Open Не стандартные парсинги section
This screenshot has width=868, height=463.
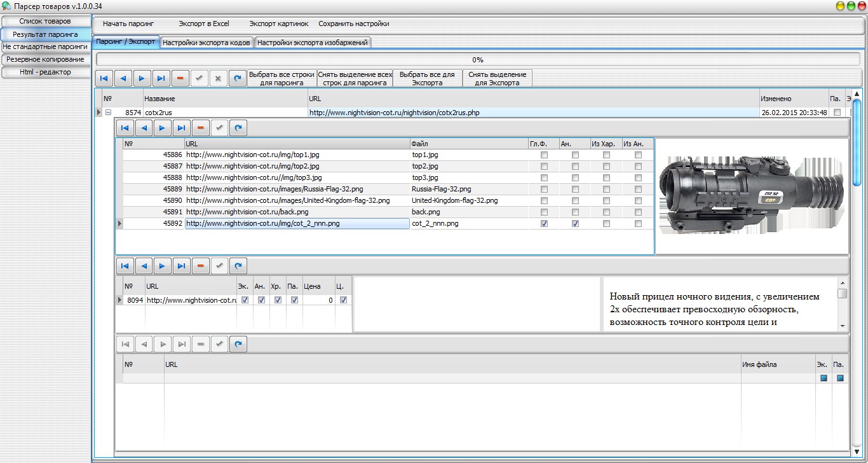[45, 46]
